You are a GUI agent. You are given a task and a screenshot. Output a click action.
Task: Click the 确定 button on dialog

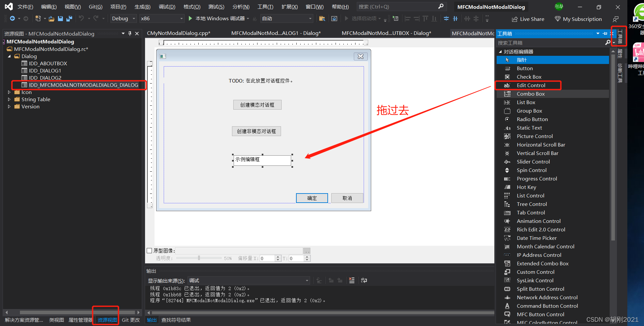pyautogui.click(x=312, y=198)
